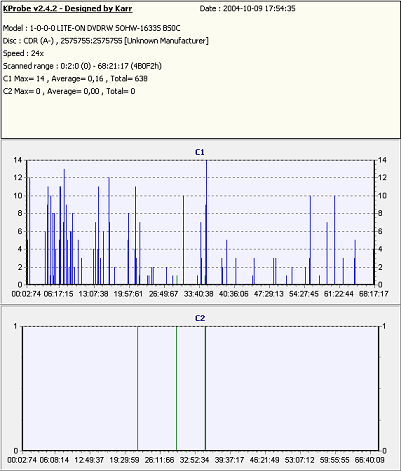Viewport: 401px width, 471px height.
Task: Click C2 axis time label 46:21:49
Action: (x=264, y=460)
